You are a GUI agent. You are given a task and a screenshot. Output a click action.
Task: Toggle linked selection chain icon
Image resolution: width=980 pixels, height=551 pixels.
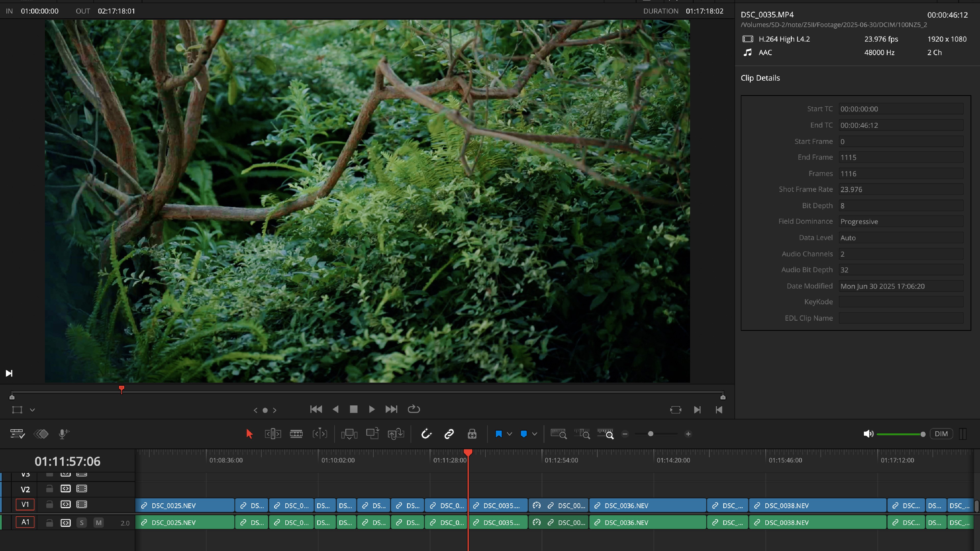(449, 434)
